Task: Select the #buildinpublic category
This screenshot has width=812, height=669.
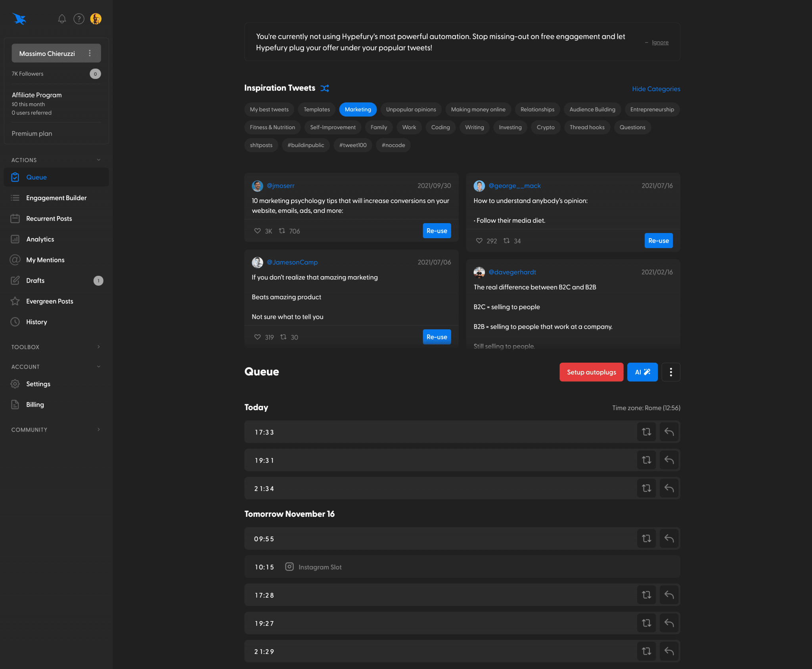Action: pos(306,145)
